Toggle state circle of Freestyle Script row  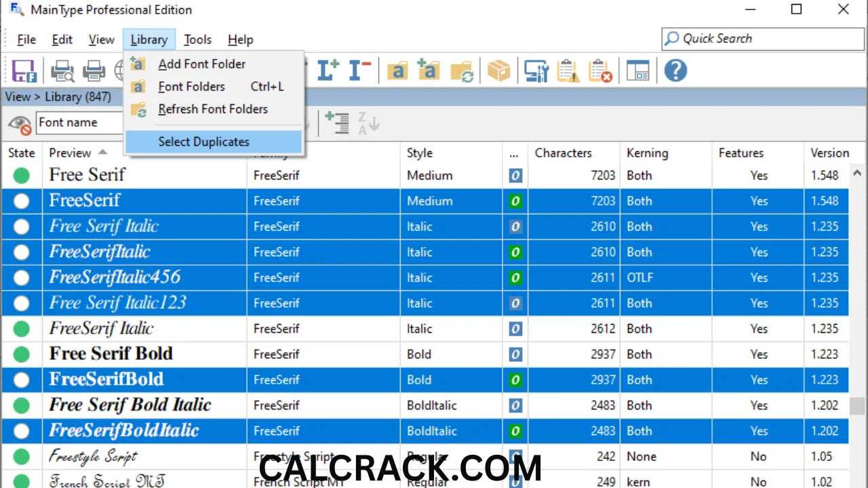click(x=22, y=457)
